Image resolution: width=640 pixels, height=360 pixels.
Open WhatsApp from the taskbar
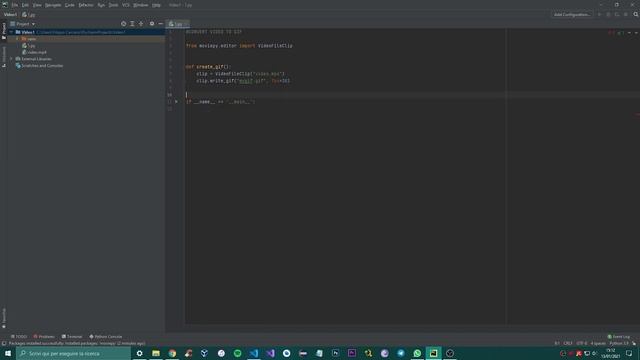coord(417,353)
